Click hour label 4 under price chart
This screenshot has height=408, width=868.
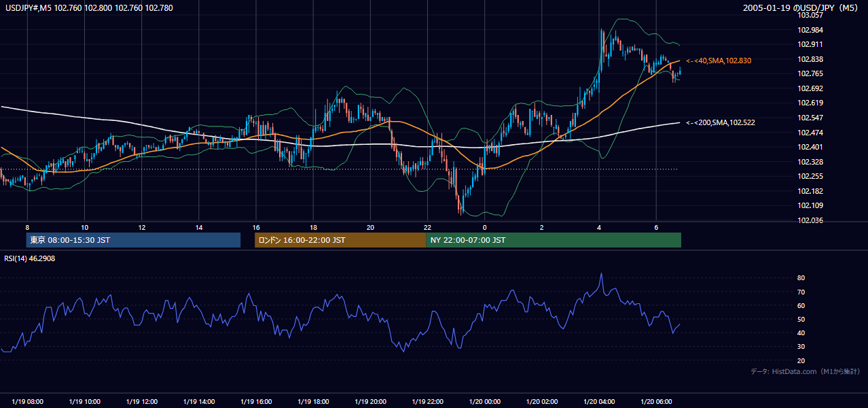[599, 227]
